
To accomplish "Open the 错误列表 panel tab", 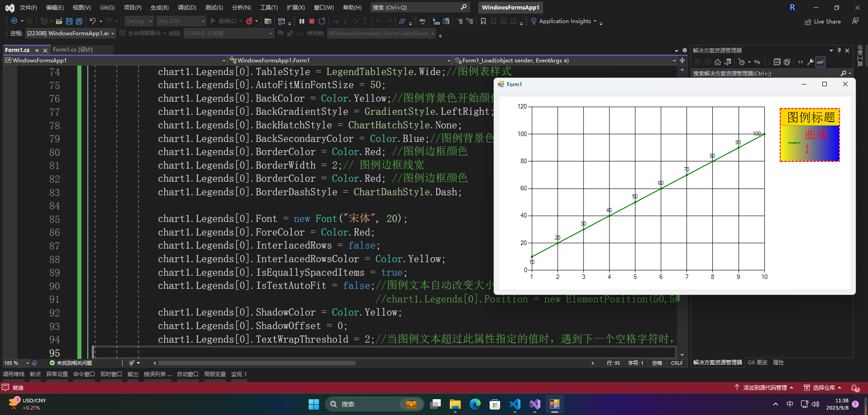I will (x=157, y=374).
